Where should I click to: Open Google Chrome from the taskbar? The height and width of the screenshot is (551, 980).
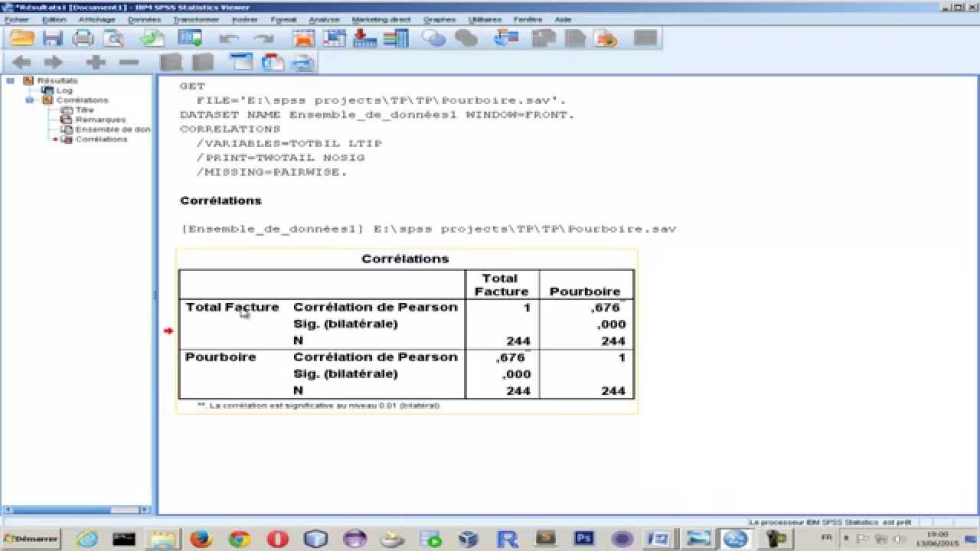pos(239,539)
